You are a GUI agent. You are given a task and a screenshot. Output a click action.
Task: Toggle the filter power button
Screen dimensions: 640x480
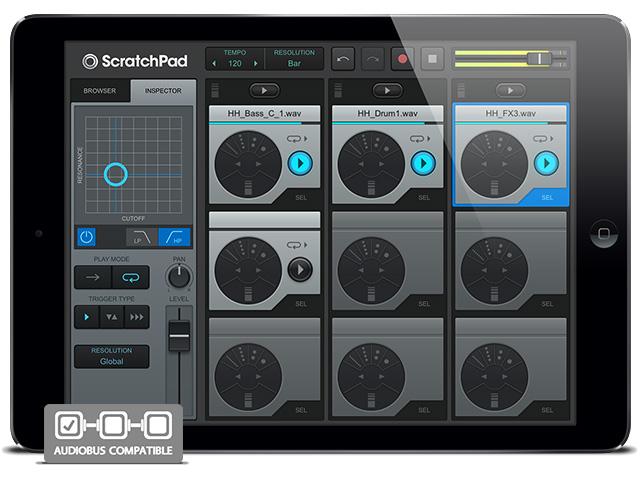coord(86,238)
